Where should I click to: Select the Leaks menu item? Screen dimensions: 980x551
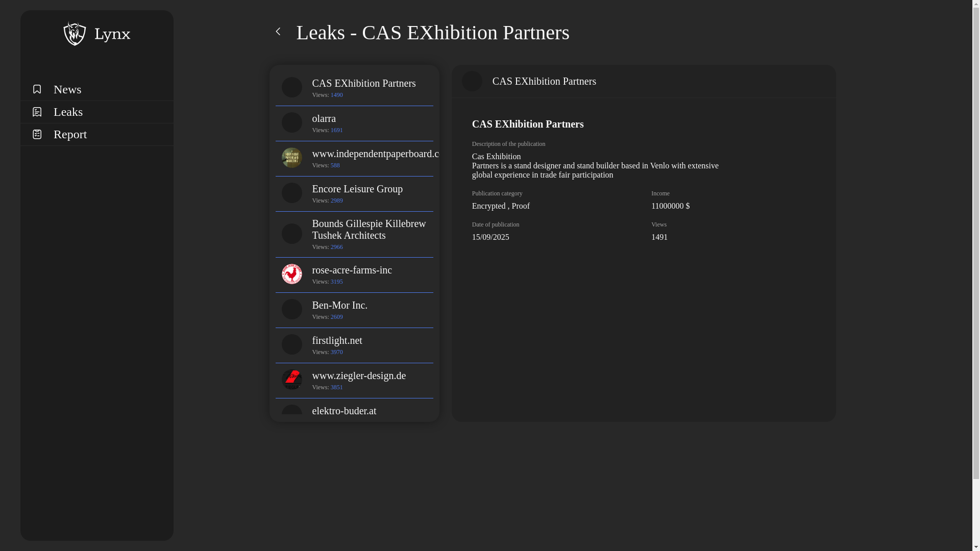[x=68, y=112]
